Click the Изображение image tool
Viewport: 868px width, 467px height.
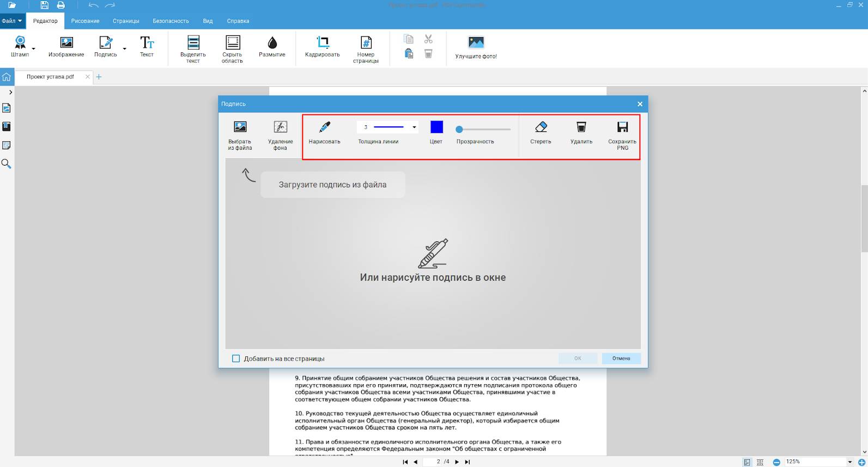pos(66,46)
